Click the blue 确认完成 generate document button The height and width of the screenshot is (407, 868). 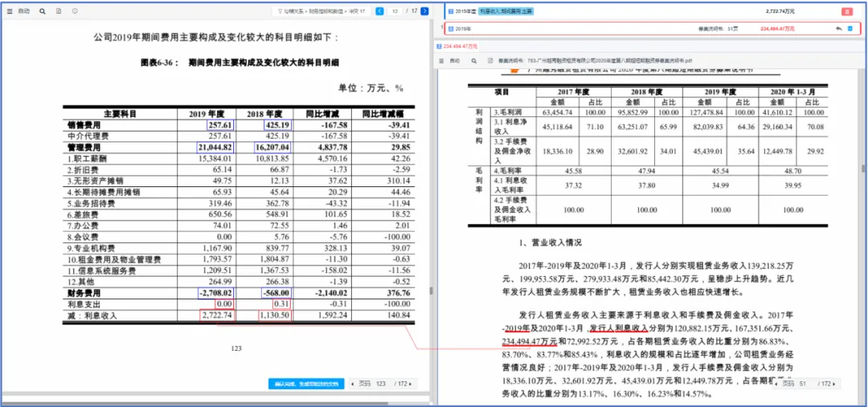click(x=306, y=384)
